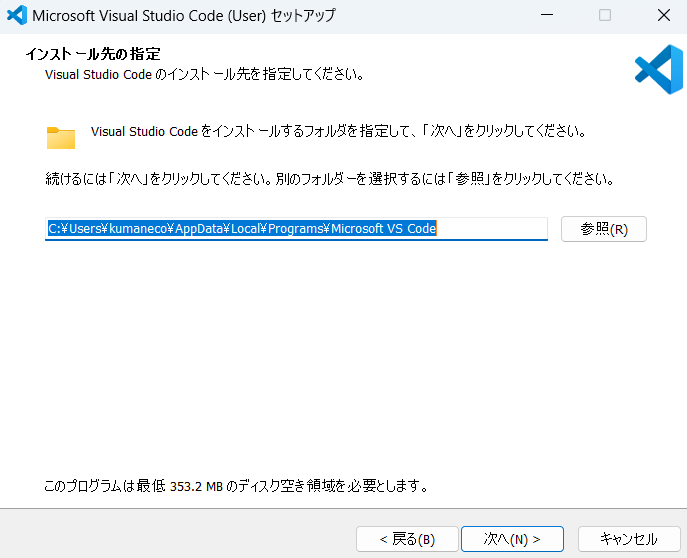Click the 'Visual Studio Code のインストール先を指定してください' subtitle

pos(204,74)
